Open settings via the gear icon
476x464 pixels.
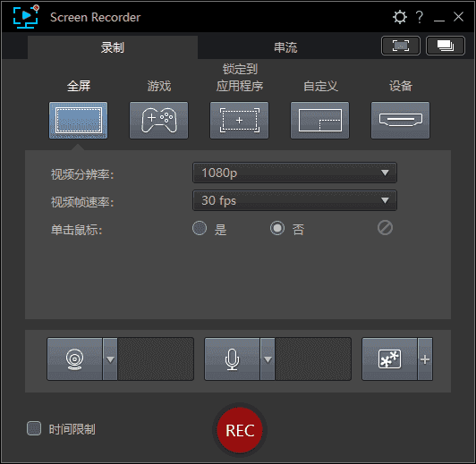(x=399, y=17)
